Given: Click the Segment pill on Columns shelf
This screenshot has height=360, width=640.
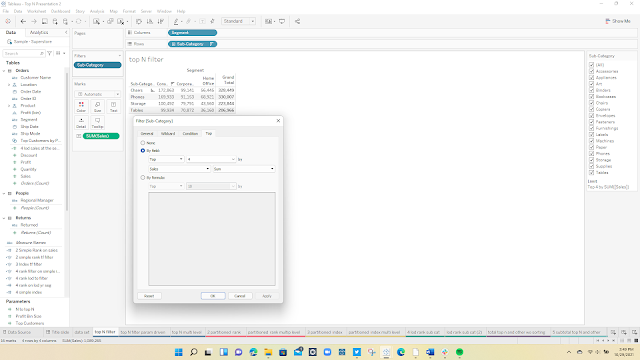Looking at the screenshot, I should (x=192, y=33).
